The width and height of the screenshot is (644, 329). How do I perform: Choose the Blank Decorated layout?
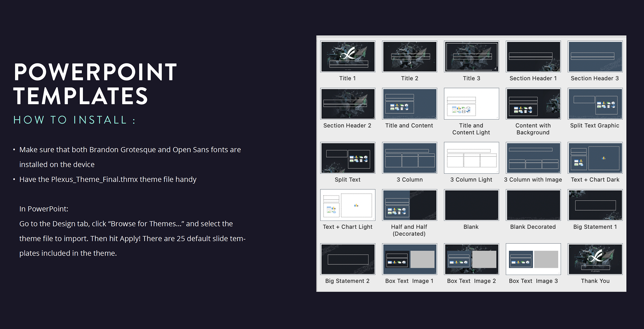[533, 205]
